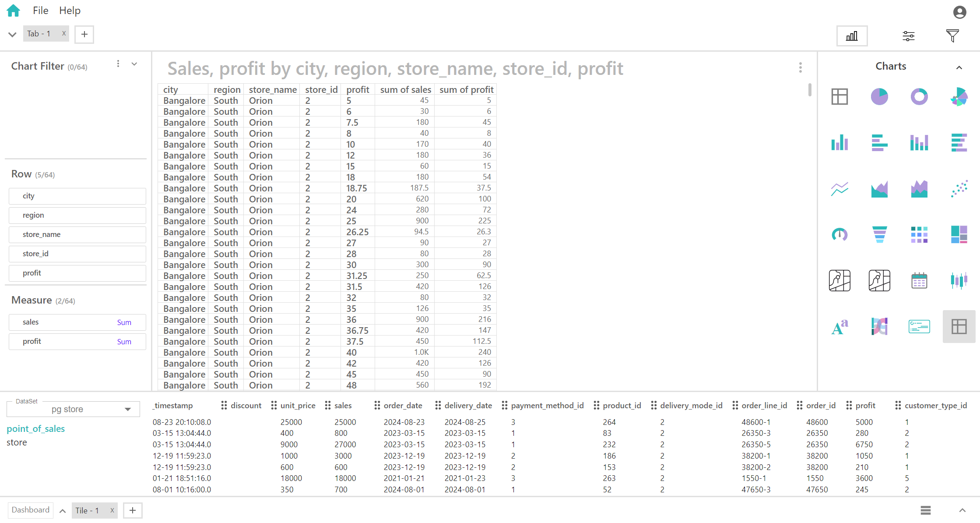Open the pg store DataSet dropdown
This screenshot has height=523, width=980.
(74, 409)
